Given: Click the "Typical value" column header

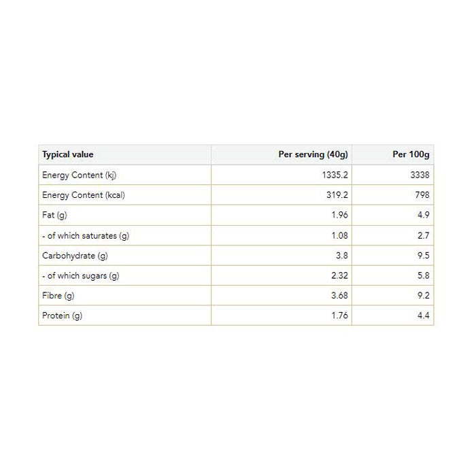Looking at the screenshot, I should [68, 154].
